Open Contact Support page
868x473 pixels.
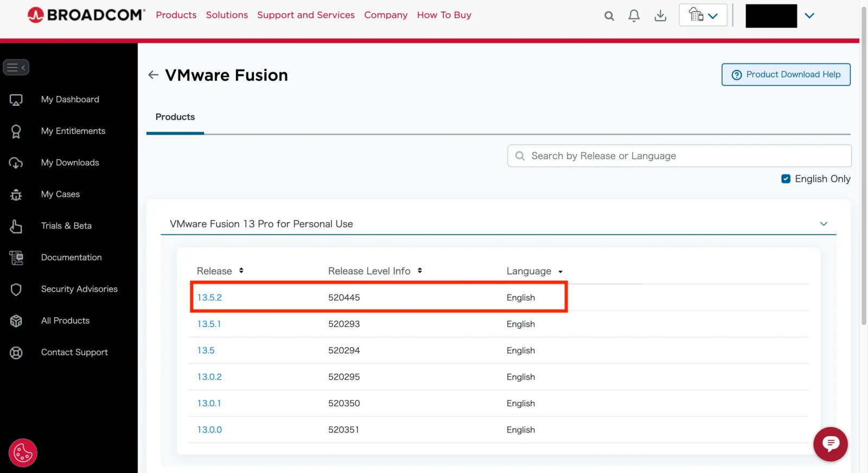tap(74, 352)
